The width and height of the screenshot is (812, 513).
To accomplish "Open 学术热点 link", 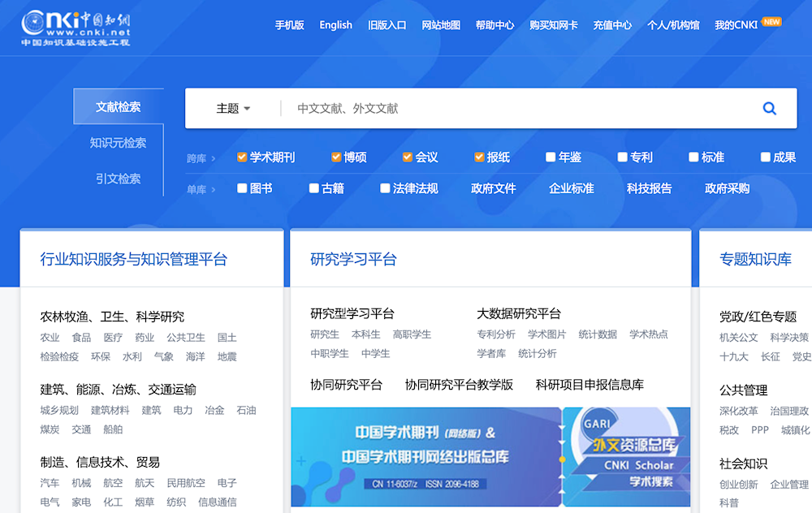I will (648, 334).
